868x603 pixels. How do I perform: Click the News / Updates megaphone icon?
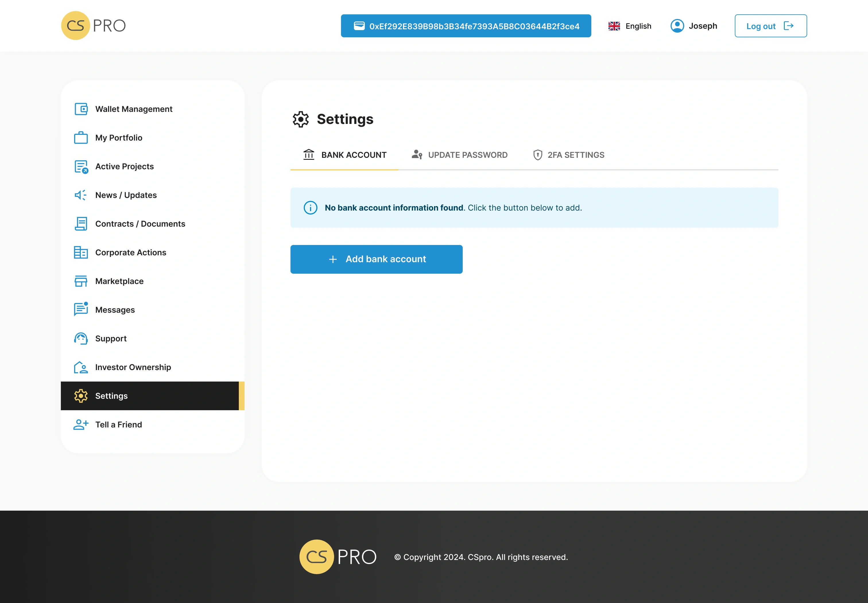point(81,195)
